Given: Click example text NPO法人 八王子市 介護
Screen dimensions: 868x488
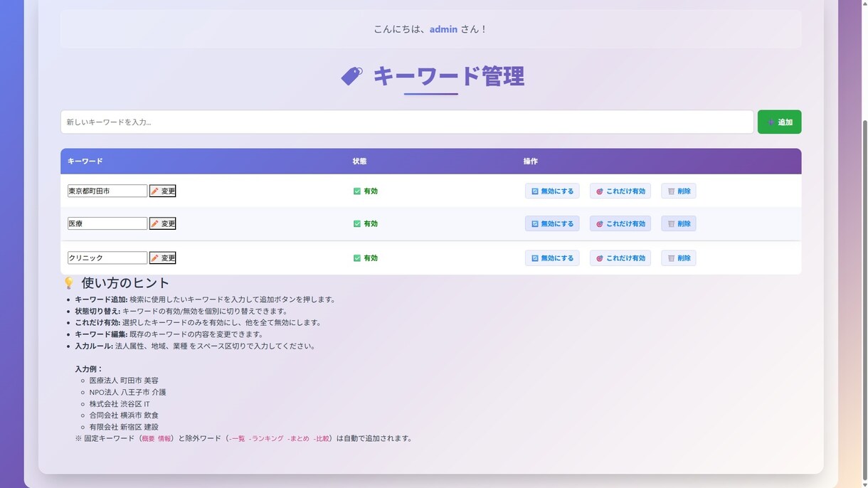Looking at the screenshot, I should pyautogui.click(x=127, y=392).
